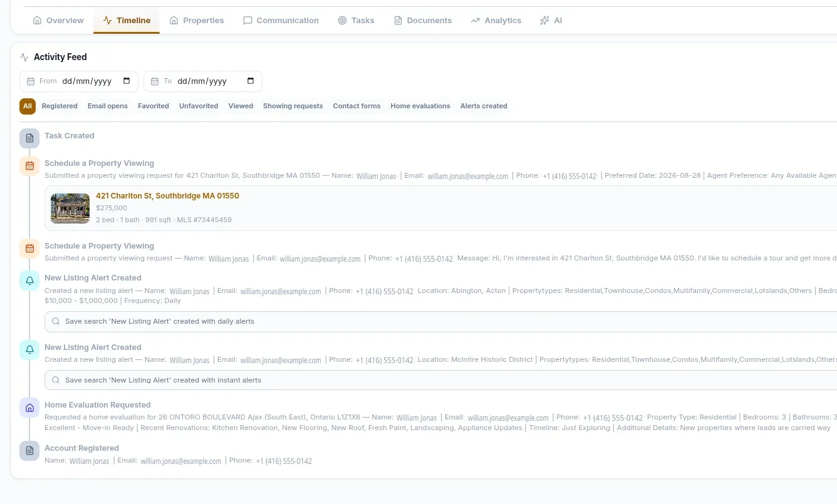Click the Activity Feed pulse icon
837x504 pixels.
(24, 57)
